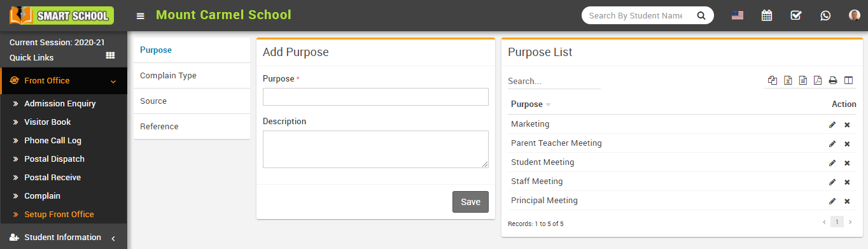Click the search magnifier icon
Image resolution: width=868 pixels, height=249 pixels.
point(701,15)
